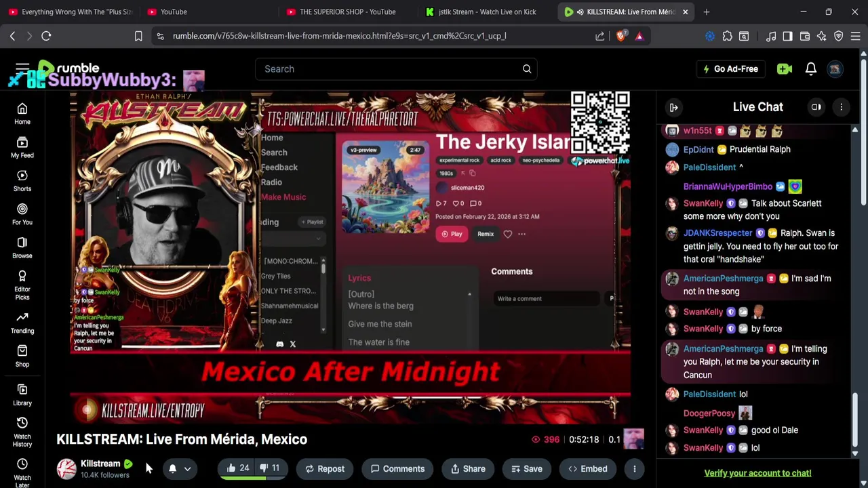Click Verify your account to chat
Screen dimensions: 868x488
tap(757, 473)
